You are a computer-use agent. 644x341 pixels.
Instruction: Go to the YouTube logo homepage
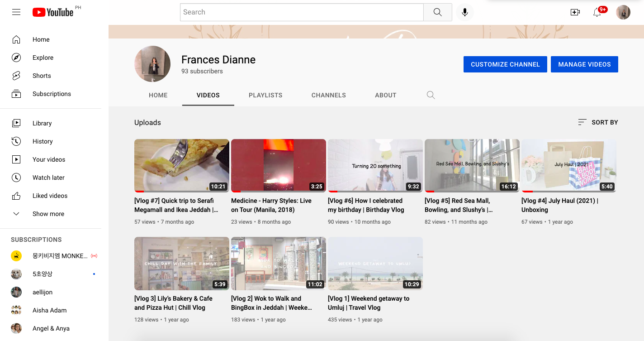pyautogui.click(x=53, y=12)
